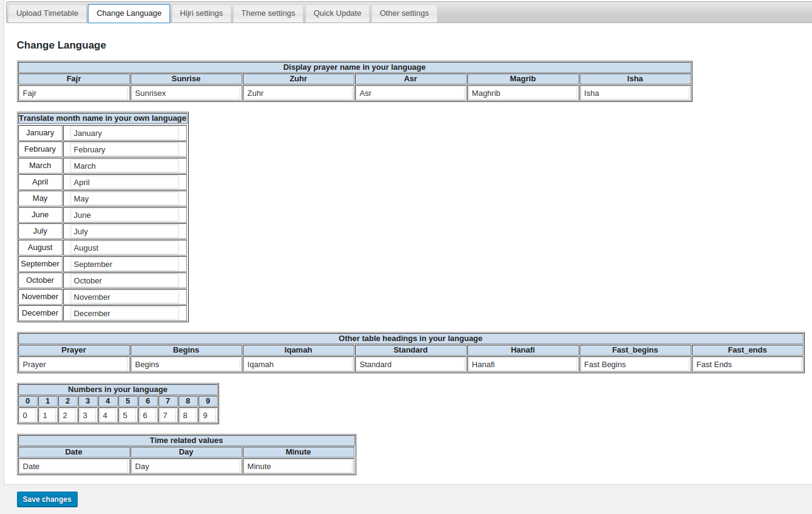Focus the Fajr prayer name text box
The height and width of the screenshot is (514, 812).
point(74,93)
